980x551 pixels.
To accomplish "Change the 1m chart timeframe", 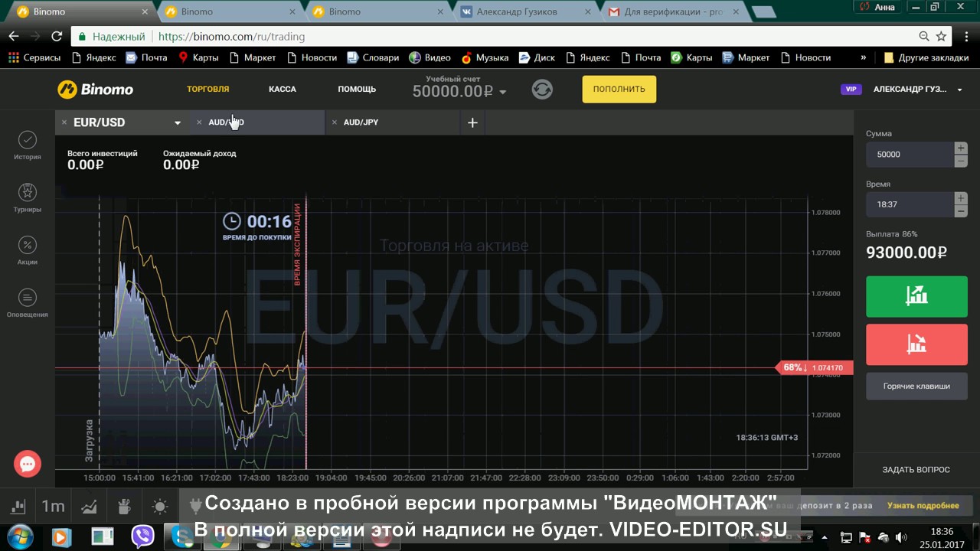I will tap(53, 506).
